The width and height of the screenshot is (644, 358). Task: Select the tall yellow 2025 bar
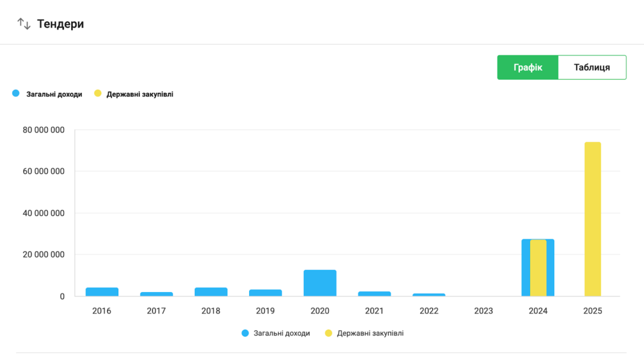tap(592, 219)
